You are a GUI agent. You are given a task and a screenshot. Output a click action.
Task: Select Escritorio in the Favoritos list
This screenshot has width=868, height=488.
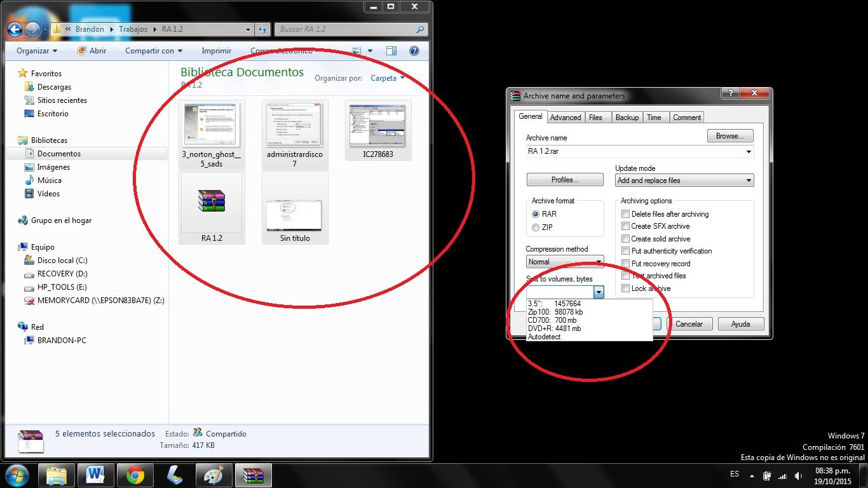point(53,114)
